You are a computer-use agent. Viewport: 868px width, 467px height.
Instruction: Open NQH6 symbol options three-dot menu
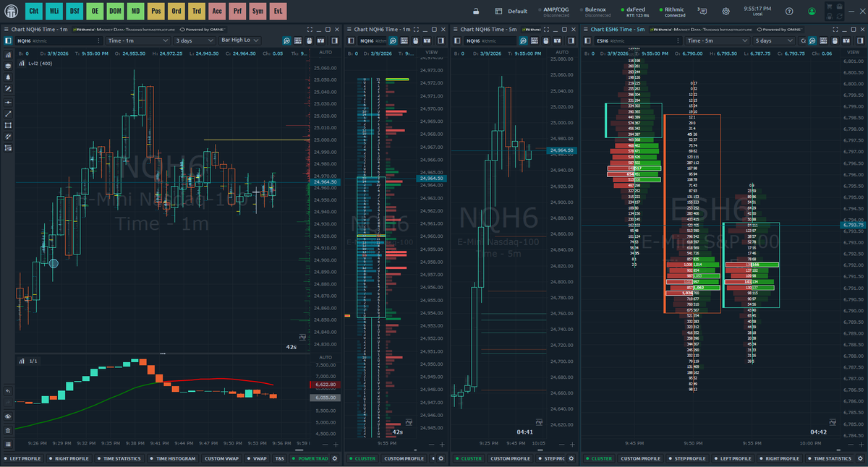[99, 40]
